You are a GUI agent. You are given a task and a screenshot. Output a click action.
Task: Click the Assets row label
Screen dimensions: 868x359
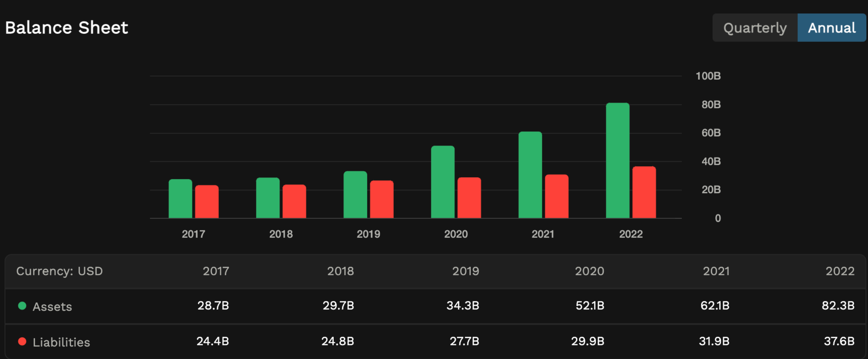pyautogui.click(x=52, y=307)
